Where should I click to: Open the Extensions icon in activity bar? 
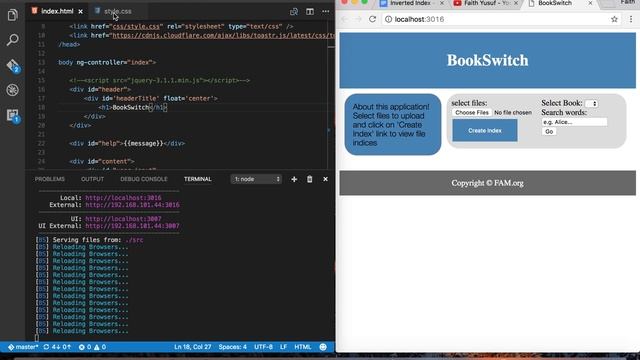coord(13,116)
